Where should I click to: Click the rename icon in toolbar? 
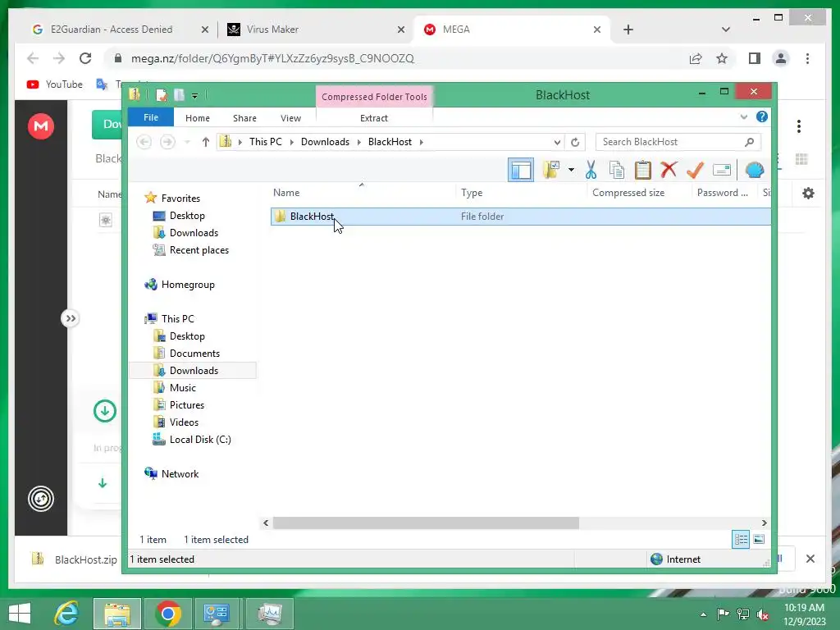coord(722,170)
